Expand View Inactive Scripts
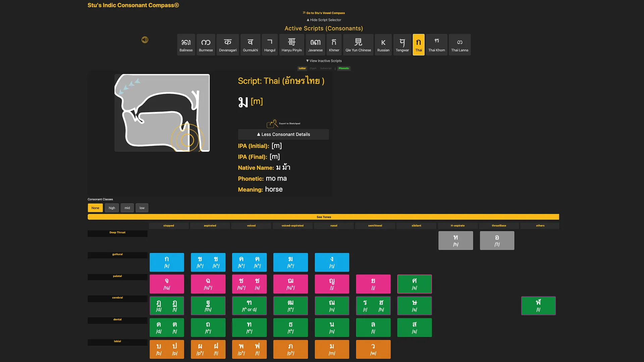Viewport: 644px width, 362px height. click(324, 61)
